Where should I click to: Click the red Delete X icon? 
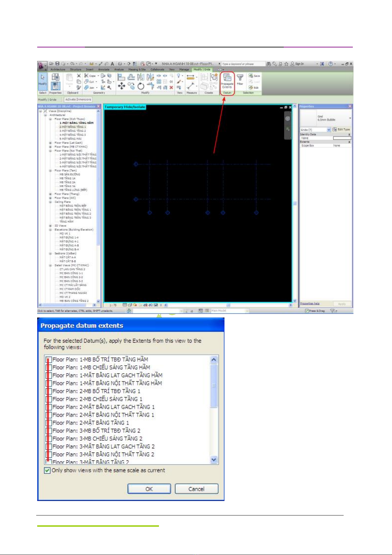pyautogui.click(x=171, y=88)
